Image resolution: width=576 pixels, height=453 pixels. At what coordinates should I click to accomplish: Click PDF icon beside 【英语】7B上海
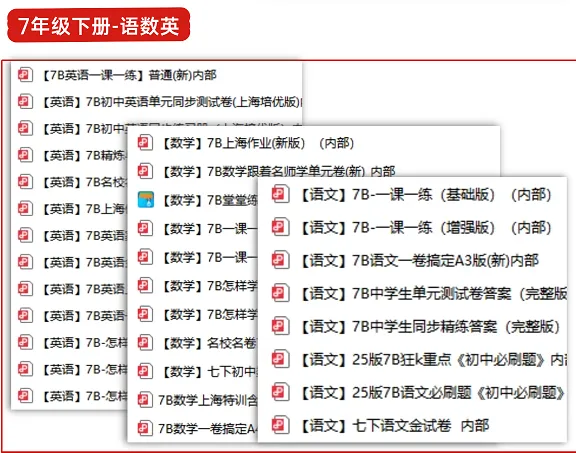point(25,209)
